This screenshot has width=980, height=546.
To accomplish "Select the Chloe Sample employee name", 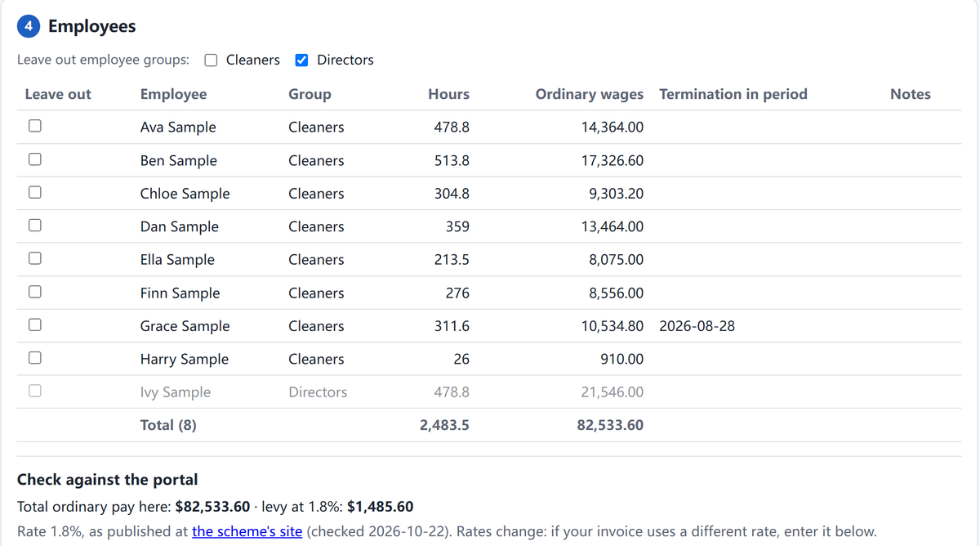I will (185, 194).
